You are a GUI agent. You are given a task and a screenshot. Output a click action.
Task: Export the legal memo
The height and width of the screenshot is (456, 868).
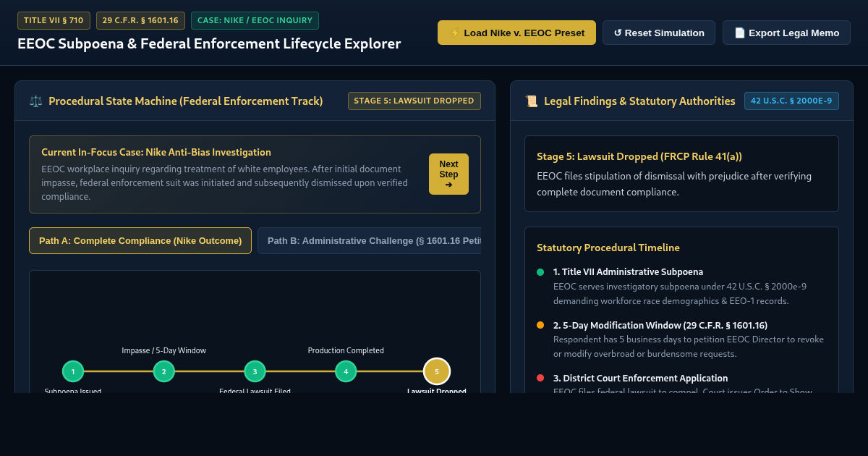click(786, 33)
